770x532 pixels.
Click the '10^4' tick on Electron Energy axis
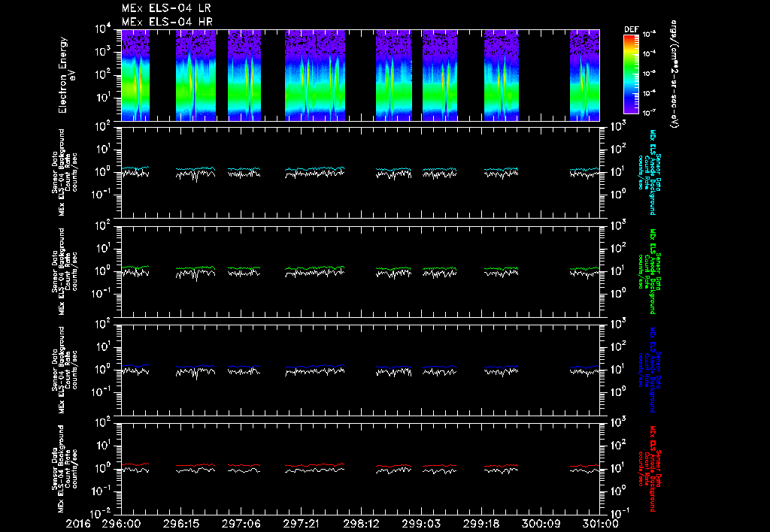(x=103, y=29)
